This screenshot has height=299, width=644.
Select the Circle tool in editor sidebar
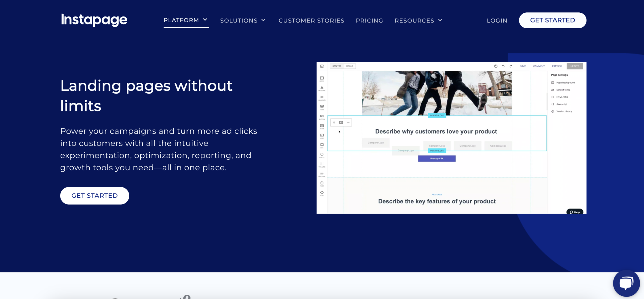(x=322, y=155)
